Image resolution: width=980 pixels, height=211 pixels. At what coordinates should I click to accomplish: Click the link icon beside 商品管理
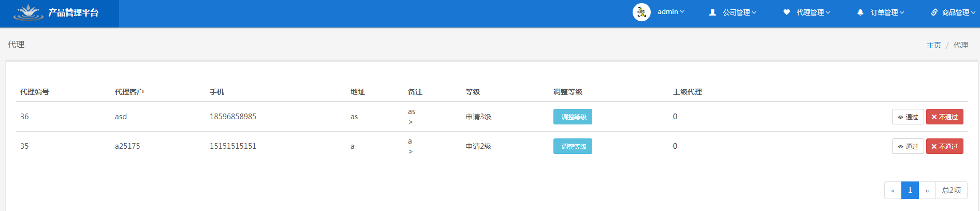(934, 12)
